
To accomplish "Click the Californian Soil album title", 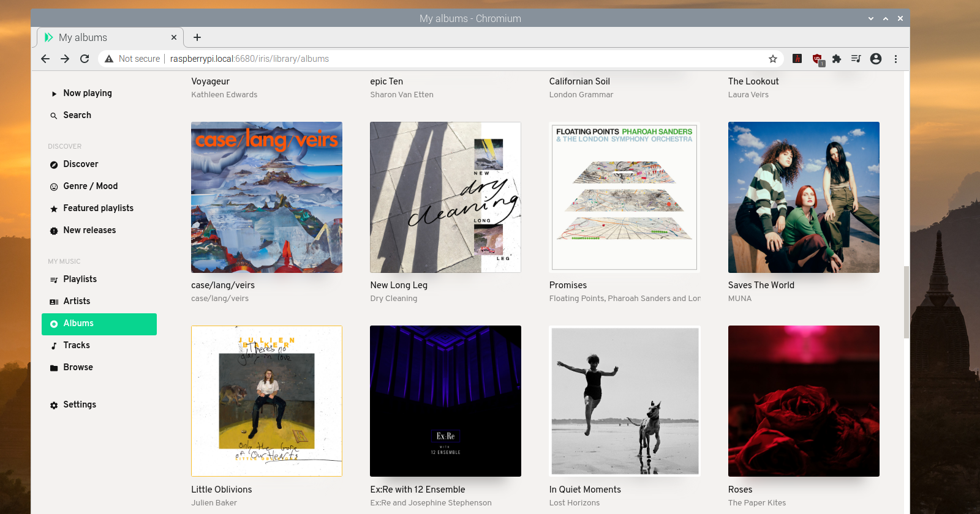I will [579, 81].
